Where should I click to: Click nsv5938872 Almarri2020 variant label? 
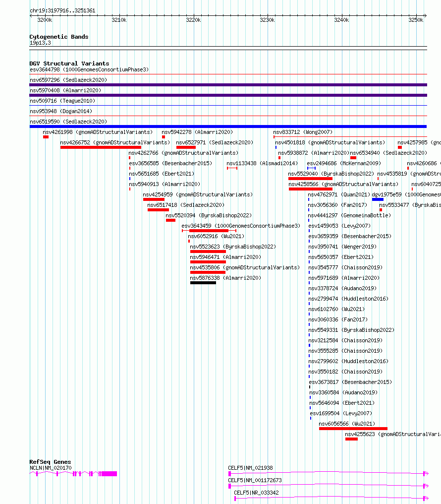[314, 153]
